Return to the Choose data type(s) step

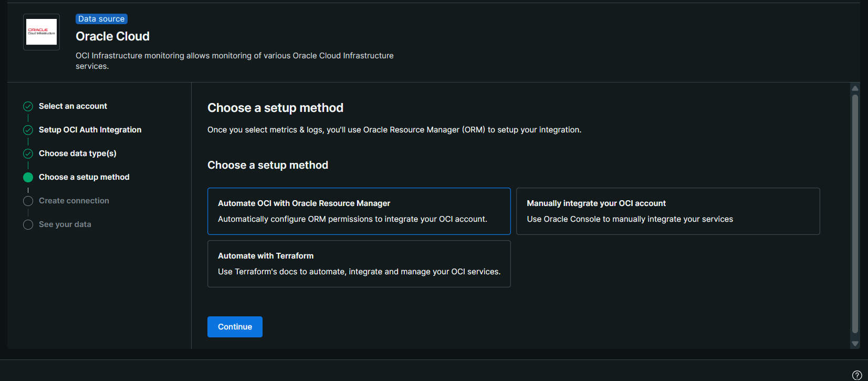coord(78,153)
